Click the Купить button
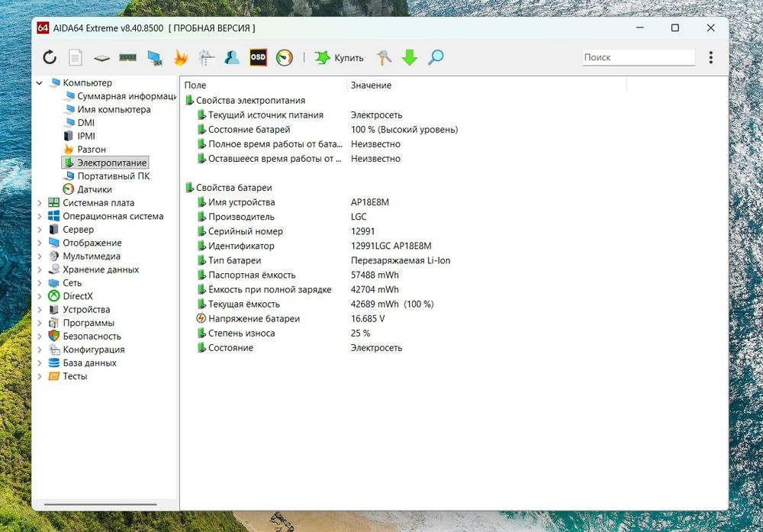This screenshot has width=763, height=532. [x=340, y=57]
